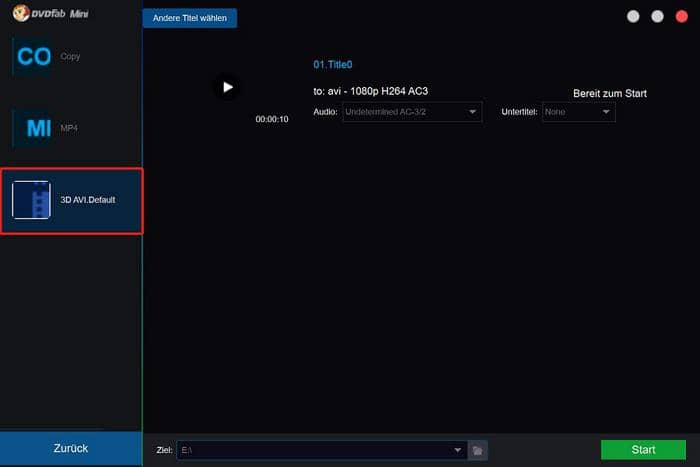Expand the Ziel destination dropdown arrow
Image resolution: width=700 pixels, height=467 pixels.
[458, 450]
